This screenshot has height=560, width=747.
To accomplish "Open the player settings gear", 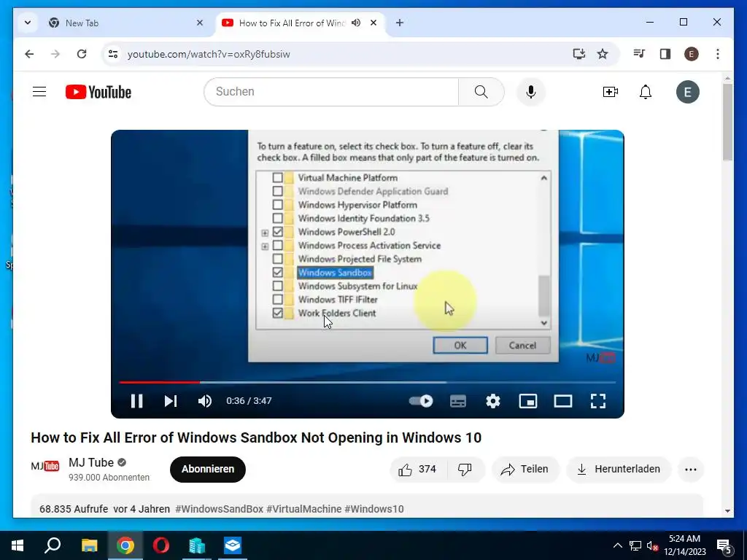I will [493, 401].
